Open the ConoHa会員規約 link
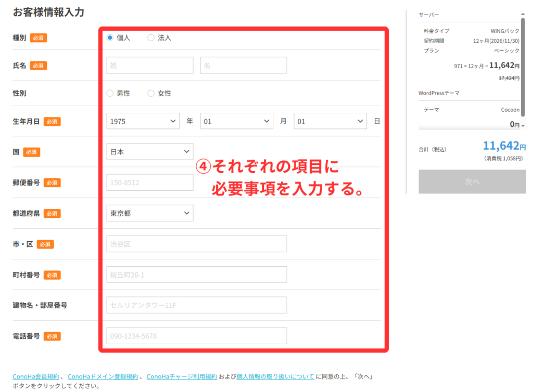This screenshot has height=392, width=533. (36, 377)
